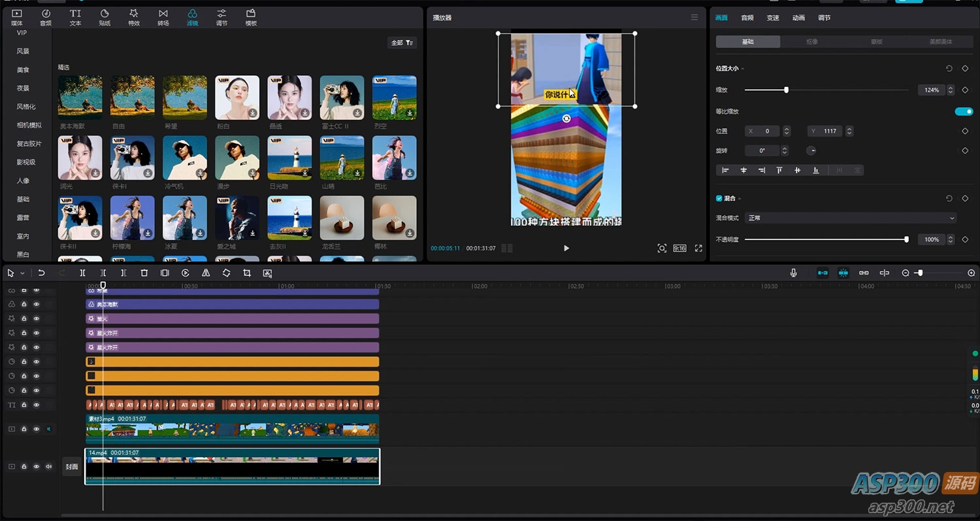Select the 奥本海默 filter thumbnail

[80, 97]
